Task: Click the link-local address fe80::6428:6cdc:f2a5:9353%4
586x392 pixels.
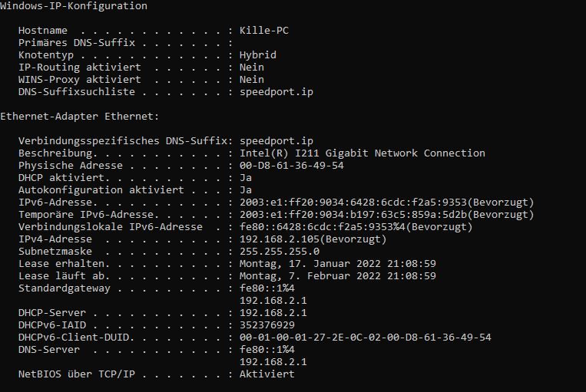Action: (x=356, y=227)
